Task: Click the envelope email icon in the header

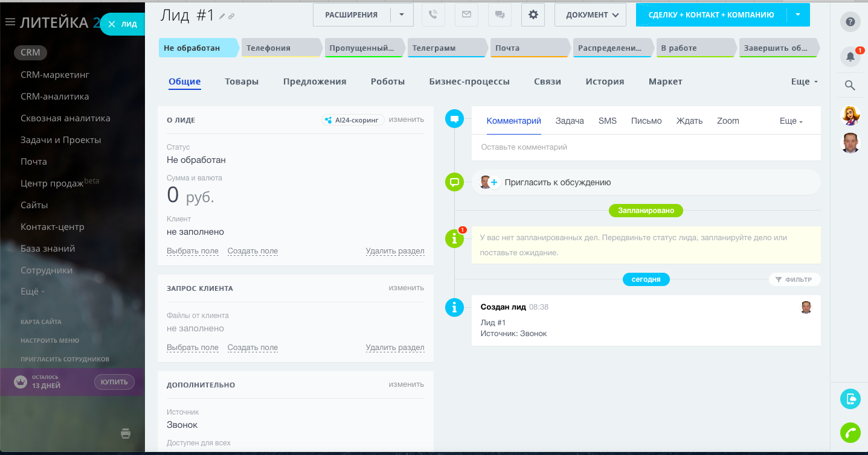Action: [466, 15]
